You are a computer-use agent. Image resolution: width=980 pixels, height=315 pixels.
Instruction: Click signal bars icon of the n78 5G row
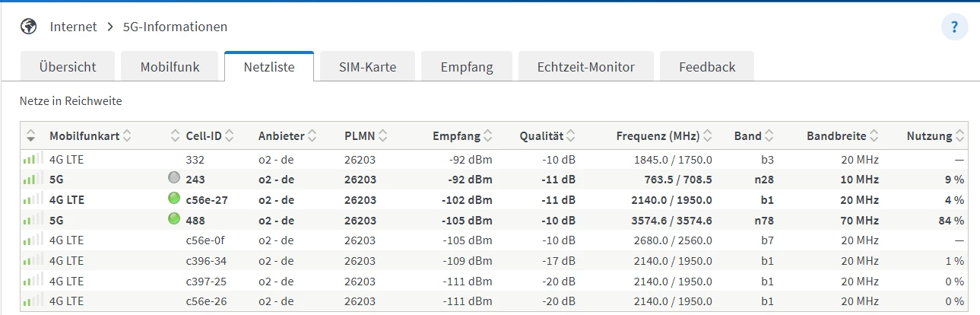tap(32, 220)
